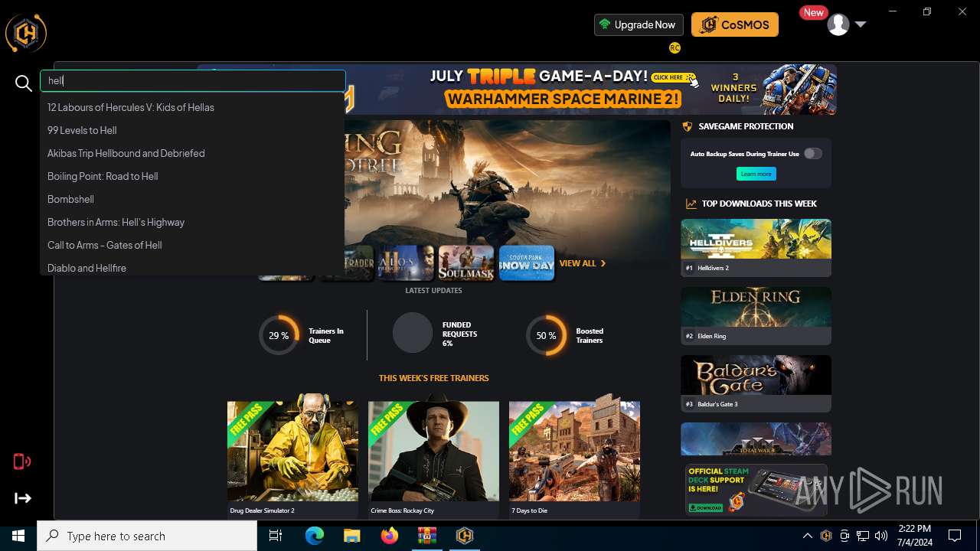
Task: Click the Trainers In Queue 29% gauge
Action: point(279,335)
